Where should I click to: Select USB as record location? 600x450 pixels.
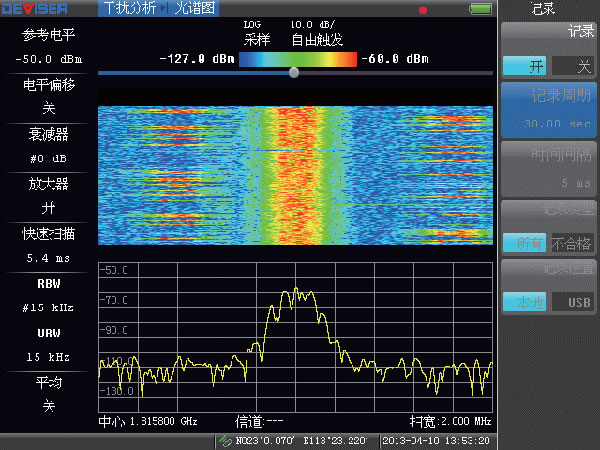coord(572,301)
